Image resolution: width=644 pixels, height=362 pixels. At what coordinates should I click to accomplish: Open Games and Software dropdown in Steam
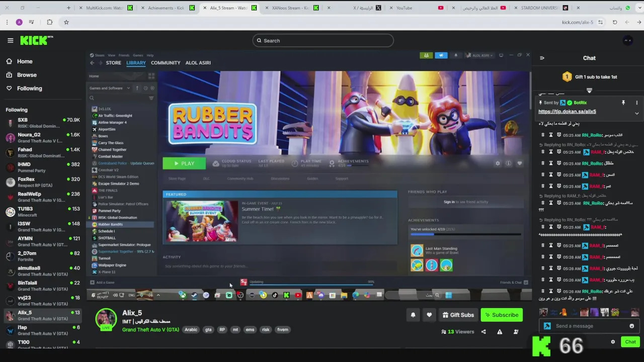(x=110, y=88)
